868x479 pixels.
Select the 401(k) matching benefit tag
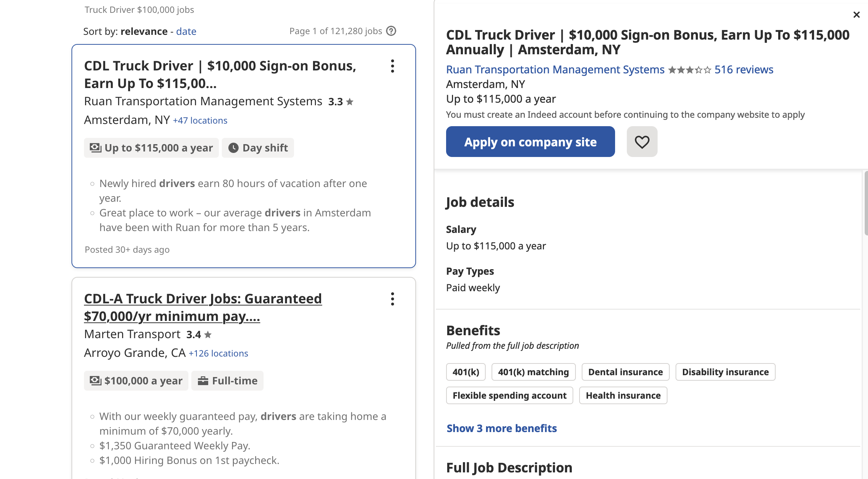click(533, 372)
